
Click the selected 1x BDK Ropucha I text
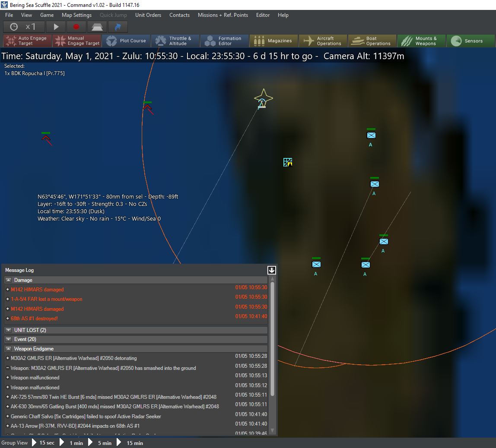click(35, 73)
